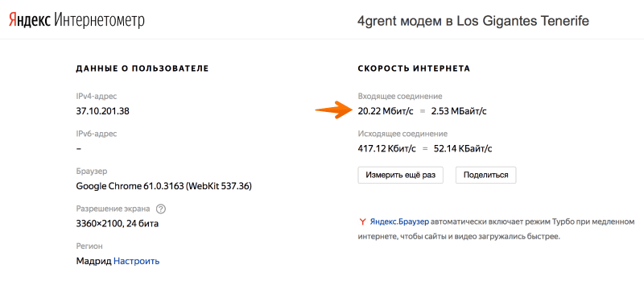Viewport: 644px width, 298px height.
Task: Click the Google Chrome browser version text
Action: tap(164, 186)
